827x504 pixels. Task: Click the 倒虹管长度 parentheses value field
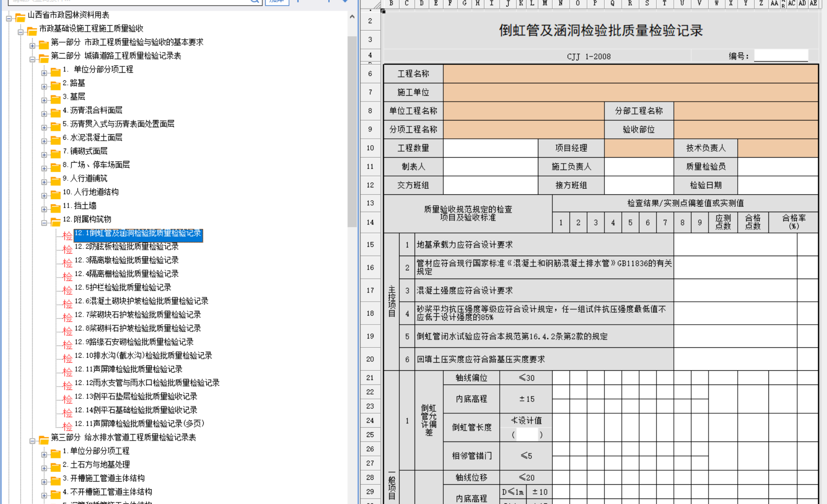(x=527, y=435)
